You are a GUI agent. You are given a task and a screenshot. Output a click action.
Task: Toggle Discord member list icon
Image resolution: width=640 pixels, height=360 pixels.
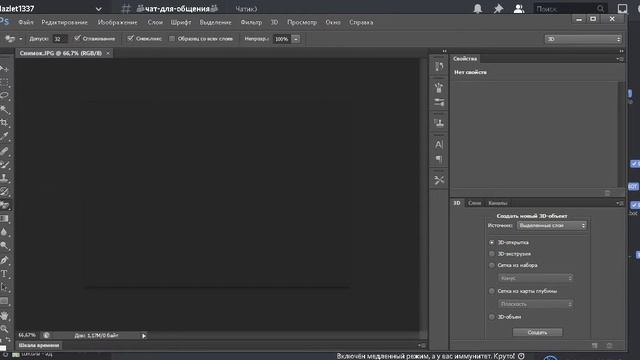tap(519, 9)
